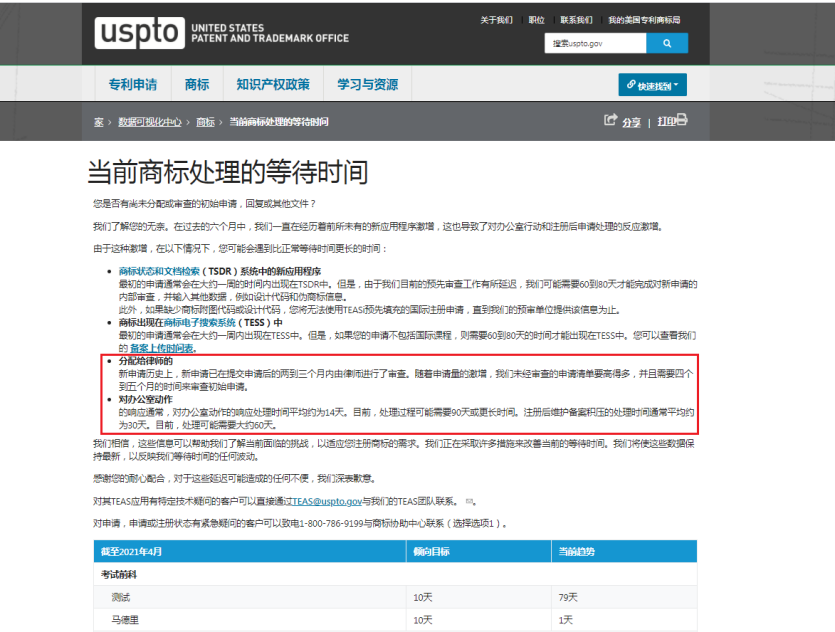Click the link icon on 快速找到 button
This screenshot has width=835, height=632.
631,84
